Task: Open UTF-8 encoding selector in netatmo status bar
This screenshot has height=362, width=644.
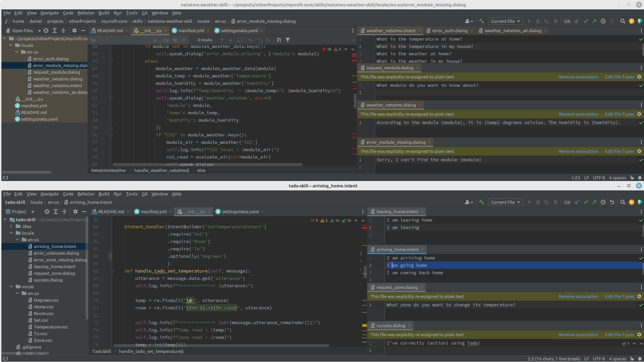Action: [599, 178]
